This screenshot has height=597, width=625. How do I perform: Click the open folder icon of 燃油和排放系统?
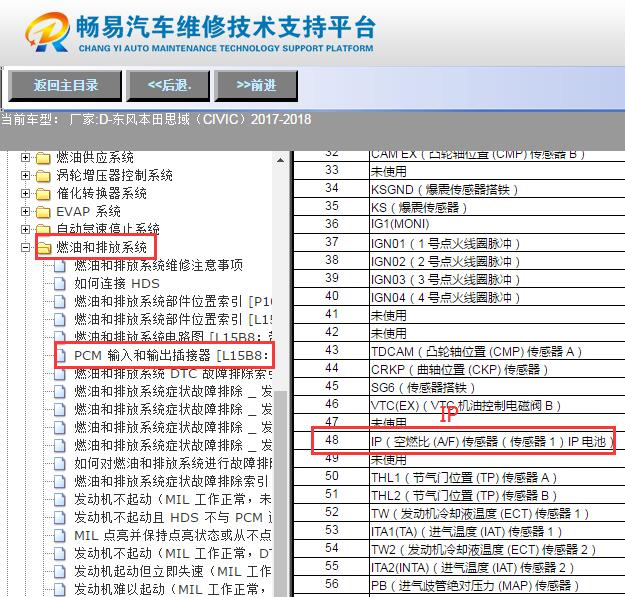click(44, 248)
